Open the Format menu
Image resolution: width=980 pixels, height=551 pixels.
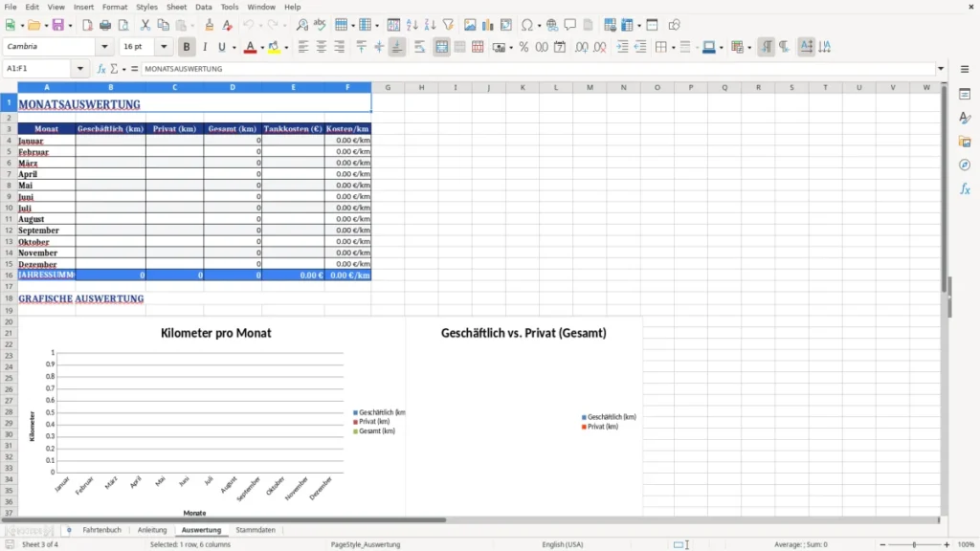point(115,7)
